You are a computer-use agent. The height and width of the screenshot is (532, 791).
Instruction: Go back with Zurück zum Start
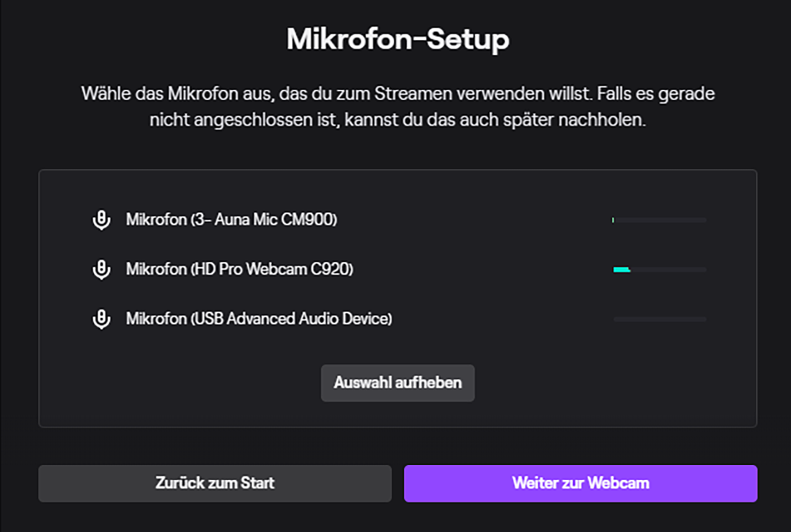pyautogui.click(x=214, y=483)
